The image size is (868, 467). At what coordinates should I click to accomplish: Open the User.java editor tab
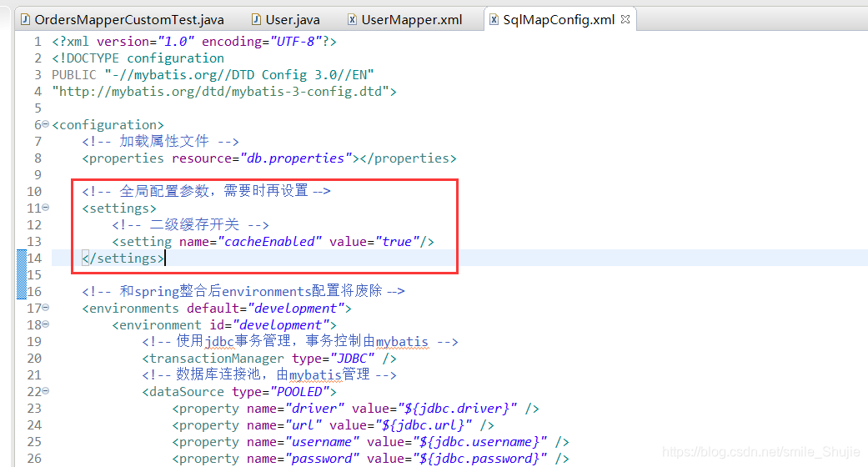[286, 20]
